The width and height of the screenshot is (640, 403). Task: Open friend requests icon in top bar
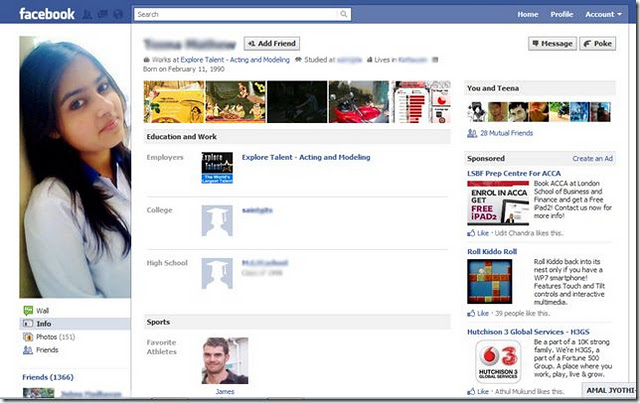[x=87, y=14]
